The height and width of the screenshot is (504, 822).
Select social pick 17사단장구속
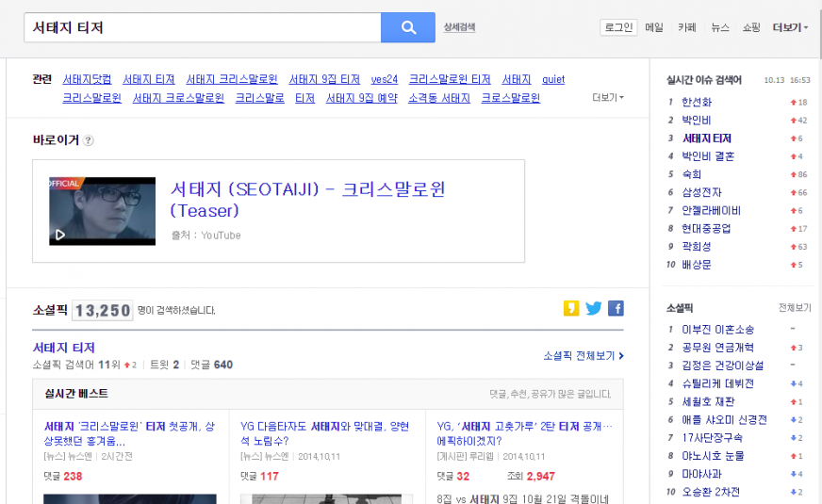point(712,437)
